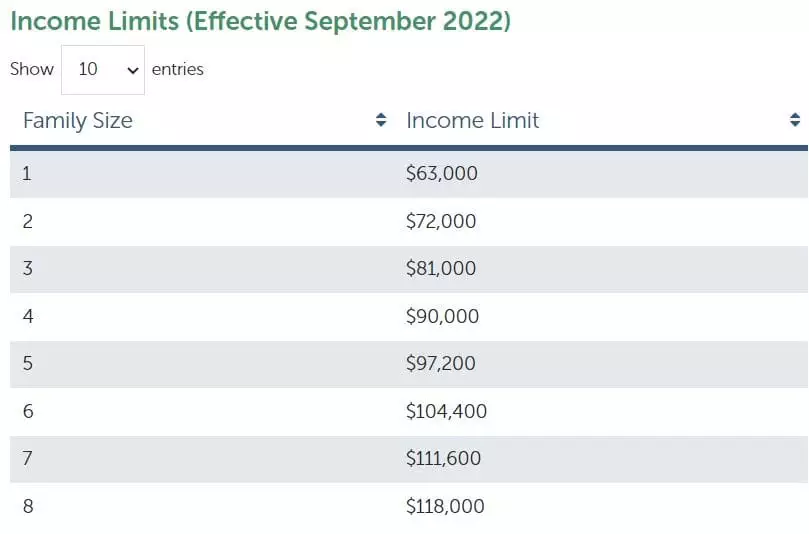
Task: Select the $118,000 income limit cell
Action: pos(445,506)
